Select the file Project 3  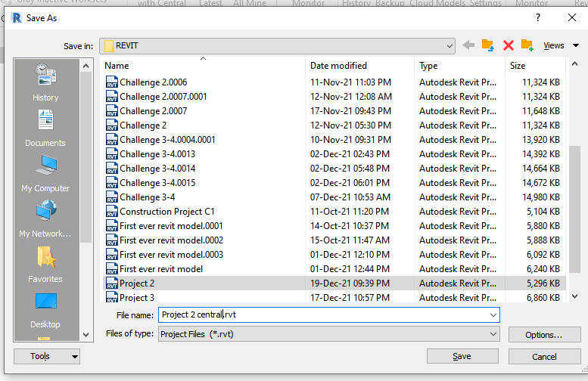coord(137,298)
